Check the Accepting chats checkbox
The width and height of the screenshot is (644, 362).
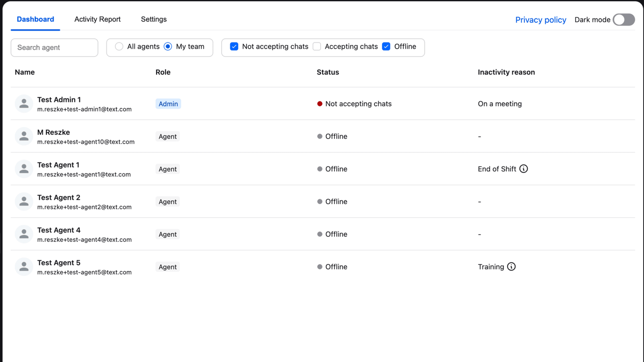[317, 46]
